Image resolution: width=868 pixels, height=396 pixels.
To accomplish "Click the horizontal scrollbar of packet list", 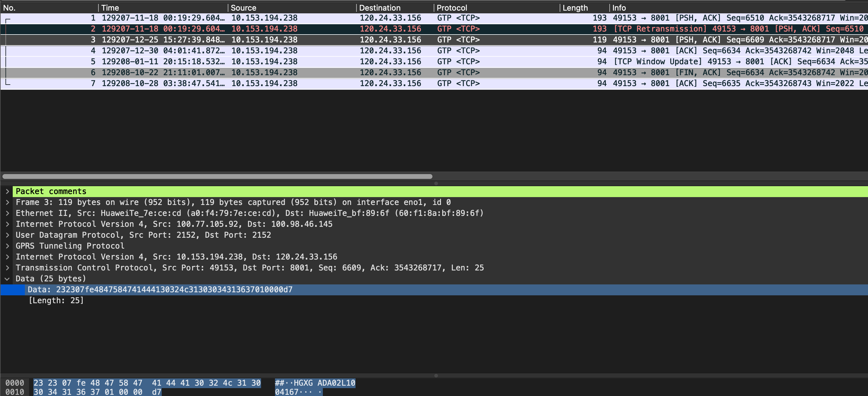I will coord(217,176).
